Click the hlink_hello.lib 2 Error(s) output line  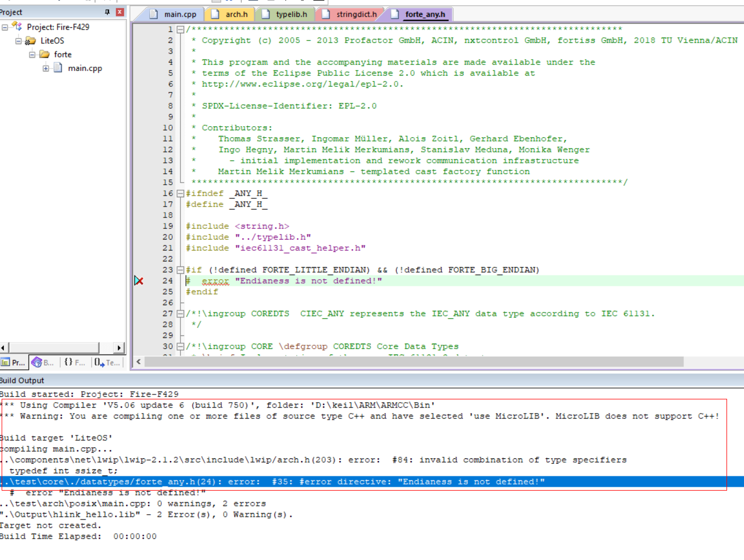[x=147, y=515]
